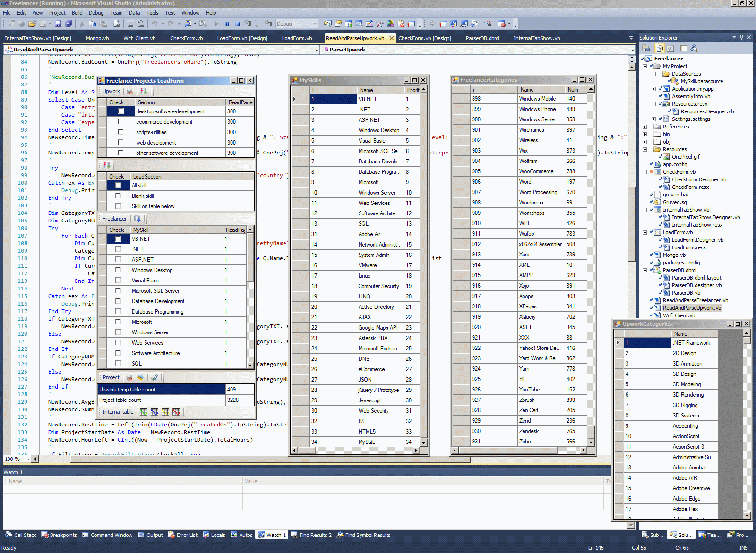Check the ecommerce-development row checkbox

[120, 122]
